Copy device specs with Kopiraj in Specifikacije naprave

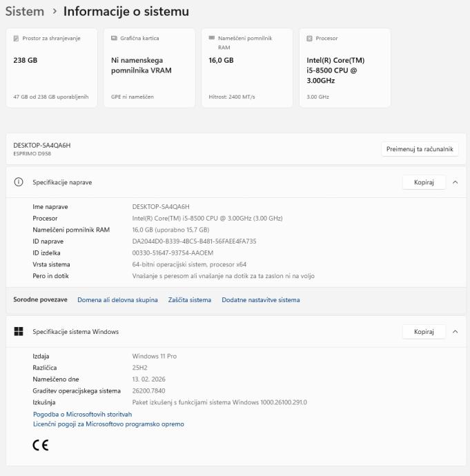pyautogui.click(x=424, y=182)
